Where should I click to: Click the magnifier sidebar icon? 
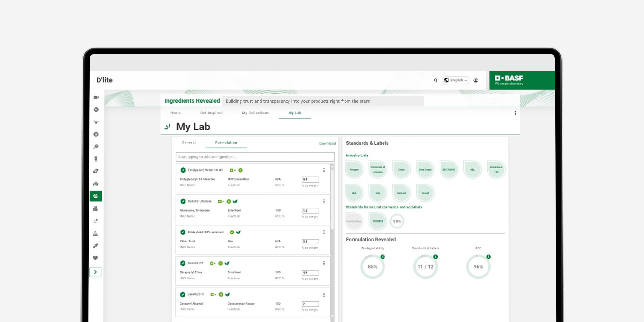96,147
